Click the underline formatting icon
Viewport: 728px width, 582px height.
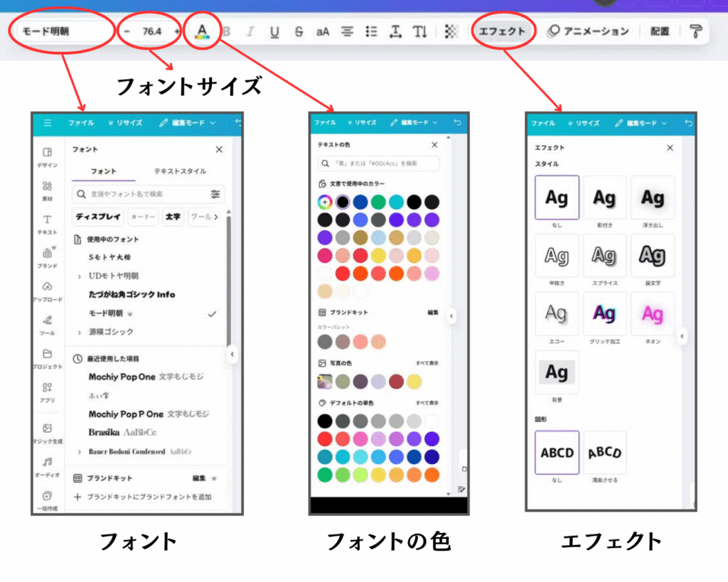(x=275, y=31)
